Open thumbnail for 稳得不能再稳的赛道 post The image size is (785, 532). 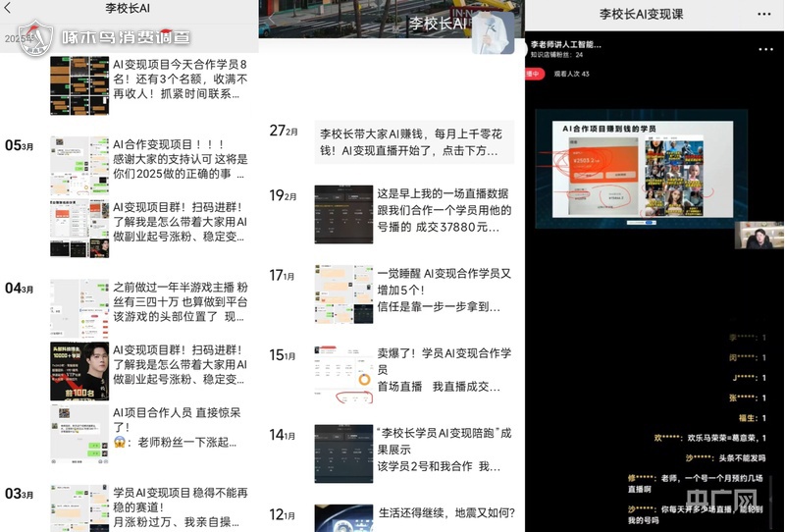click(79, 508)
